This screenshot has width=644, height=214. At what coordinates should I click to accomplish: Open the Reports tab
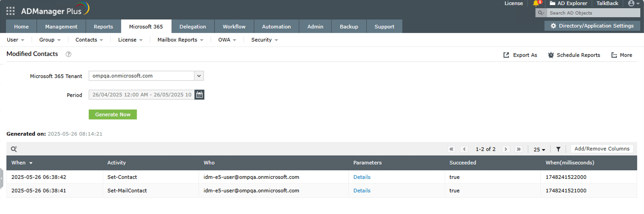click(x=103, y=27)
